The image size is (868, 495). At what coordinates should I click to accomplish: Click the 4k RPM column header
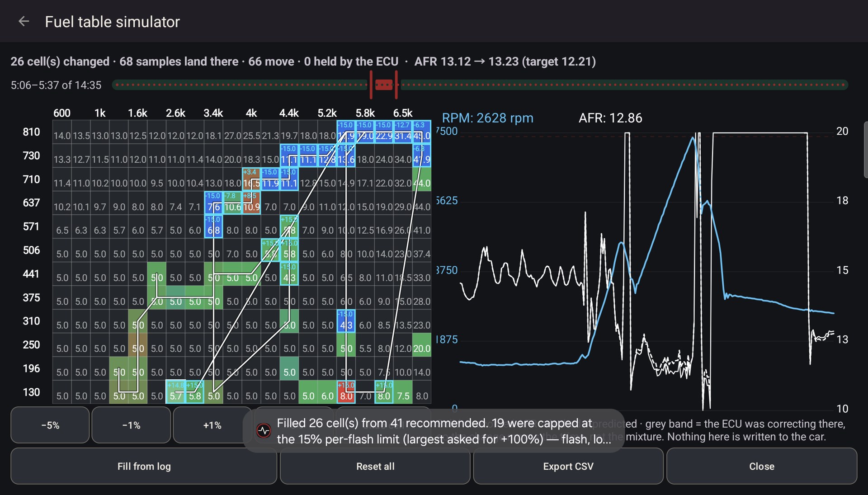(251, 113)
